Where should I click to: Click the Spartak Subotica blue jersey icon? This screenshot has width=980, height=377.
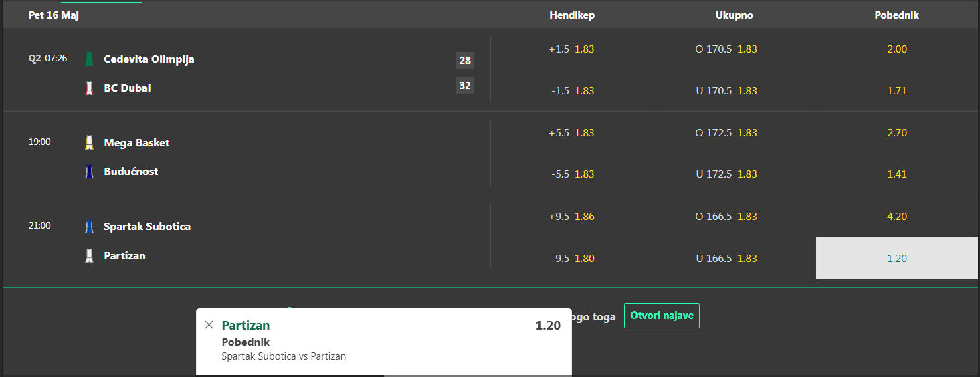pyautogui.click(x=89, y=227)
